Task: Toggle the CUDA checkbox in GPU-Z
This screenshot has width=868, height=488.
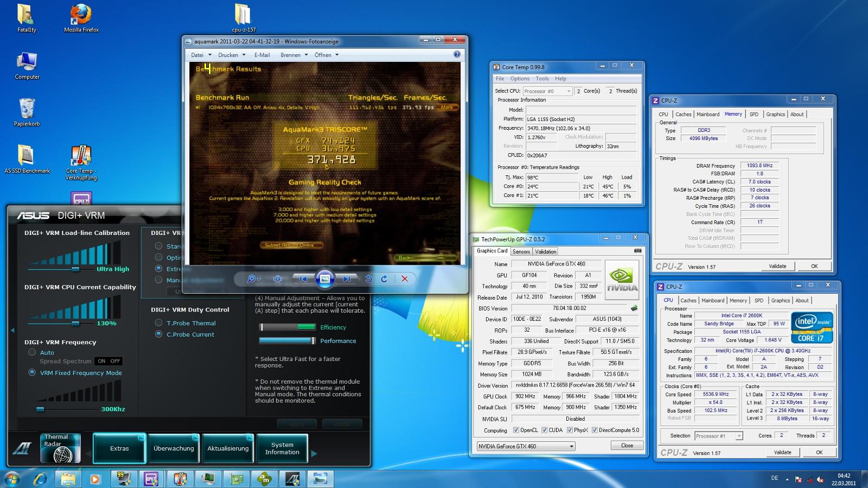Action: coord(544,430)
